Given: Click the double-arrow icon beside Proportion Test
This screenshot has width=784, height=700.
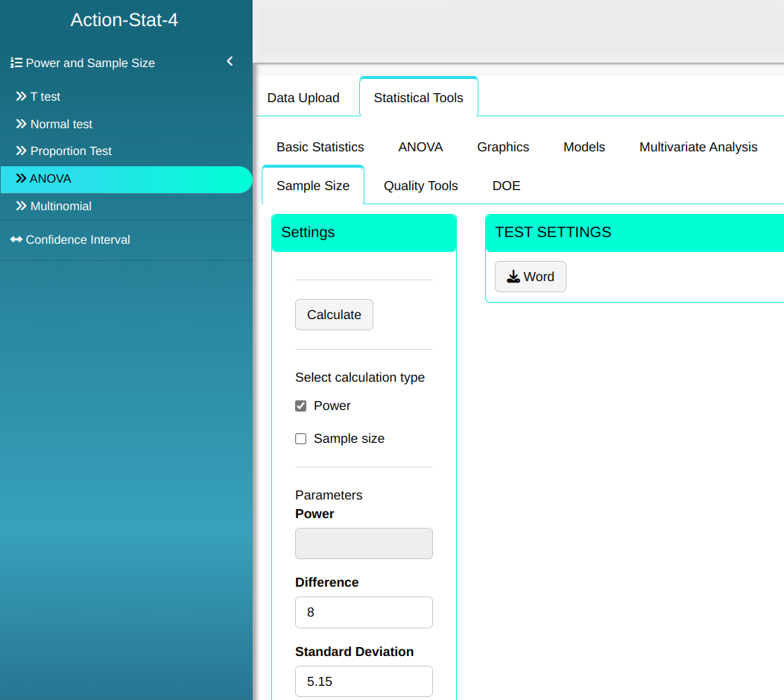Looking at the screenshot, I should (x=21, y=151).
